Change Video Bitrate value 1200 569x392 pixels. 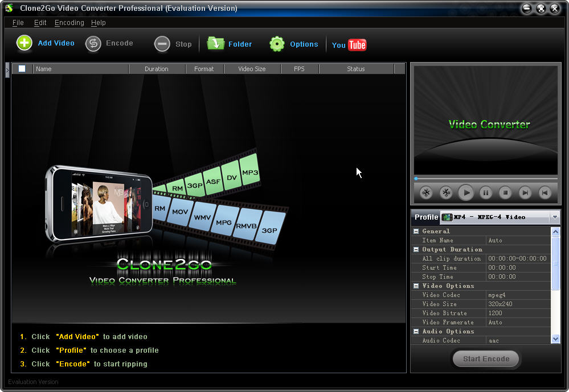coord(518,313)
